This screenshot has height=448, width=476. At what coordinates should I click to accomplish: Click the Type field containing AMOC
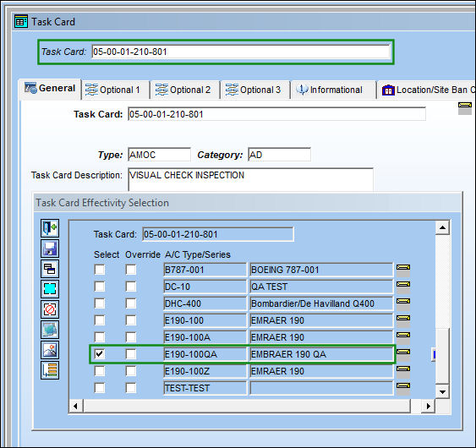[160, 155]
